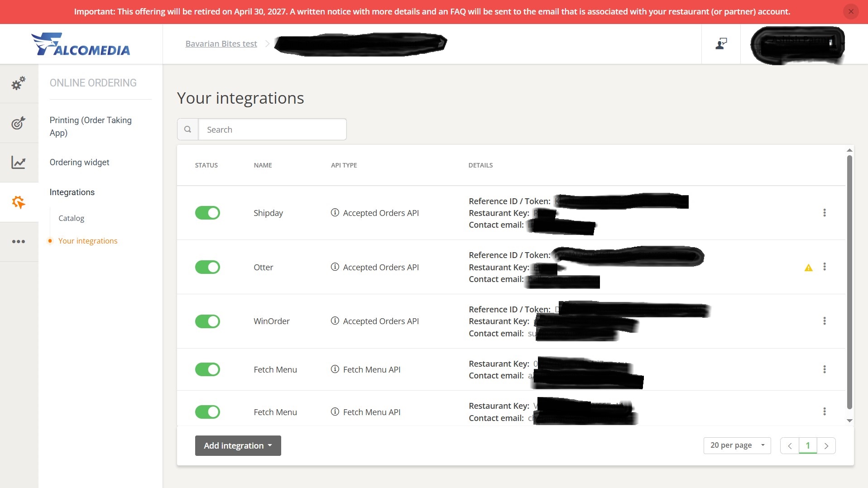Click info icon beside WinOrder Accepted Orders API
The image size is (868, 488).
click(x=335, y=321)
